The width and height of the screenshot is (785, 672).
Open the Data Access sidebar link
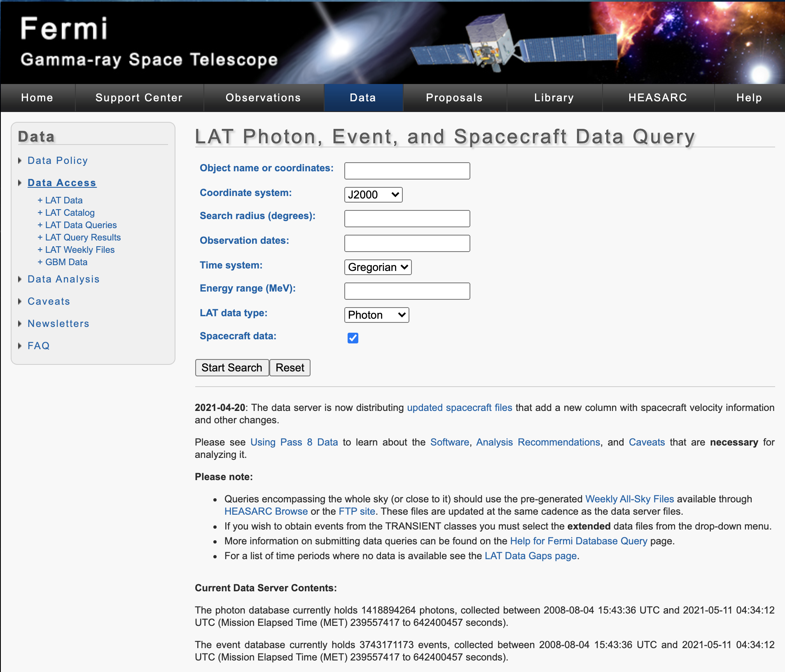pos(62,183)
